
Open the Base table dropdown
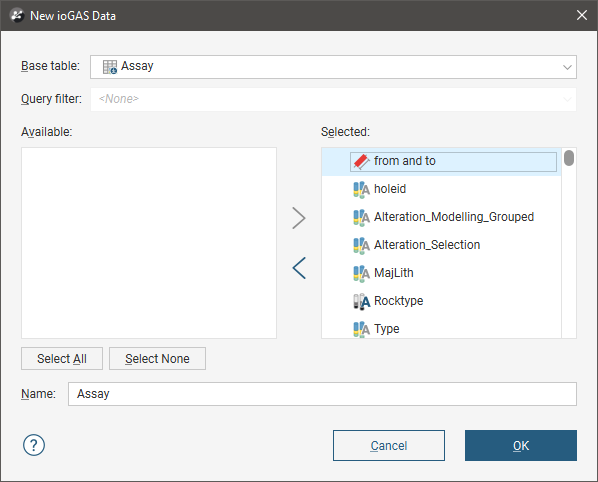click(333, 67)
